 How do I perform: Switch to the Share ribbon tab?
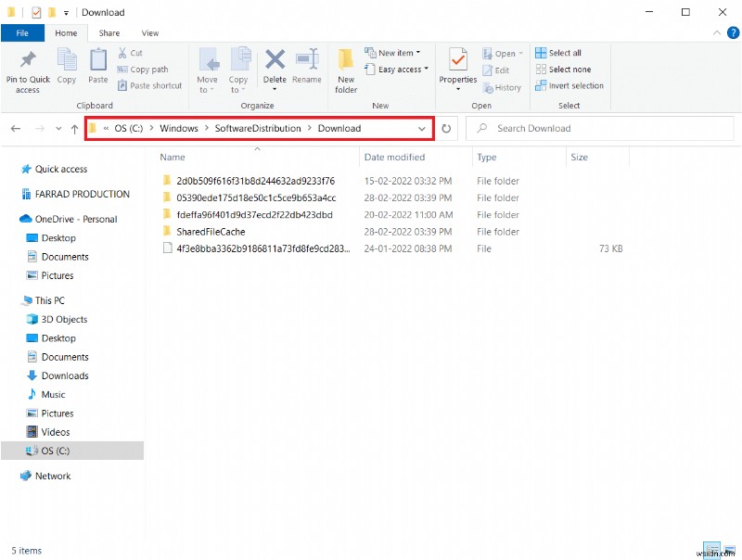(x=109, y=33)
